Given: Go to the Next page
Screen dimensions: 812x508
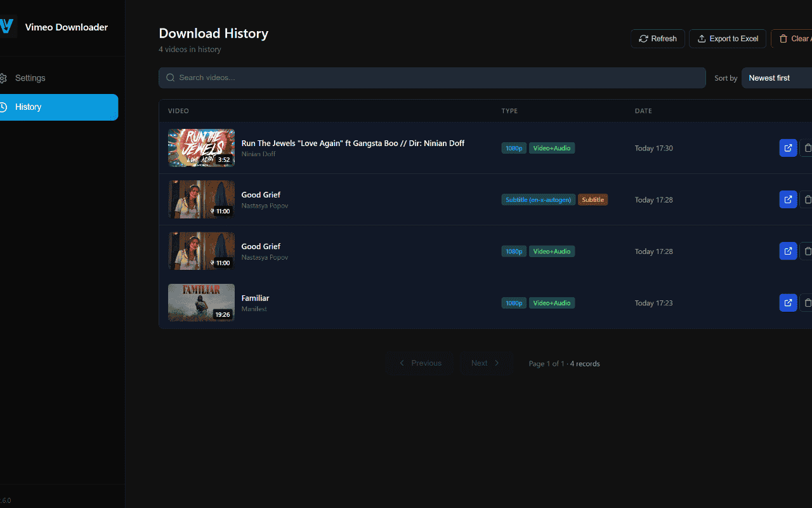Looking at the screenshot, I should point(485,363).
